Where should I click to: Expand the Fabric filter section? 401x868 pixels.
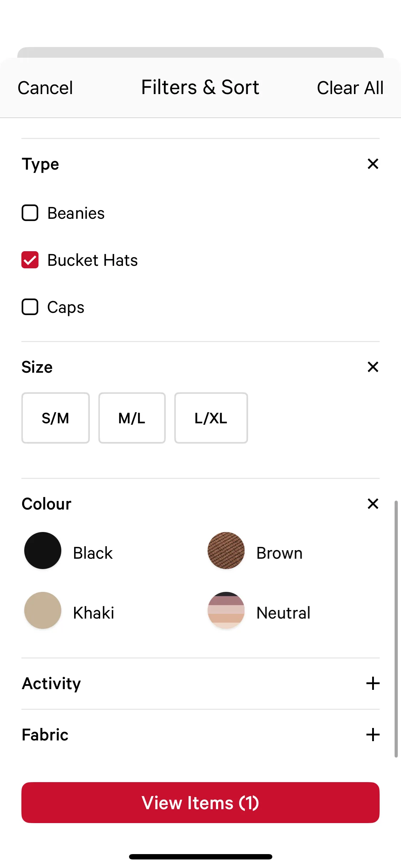pos(373,735)
